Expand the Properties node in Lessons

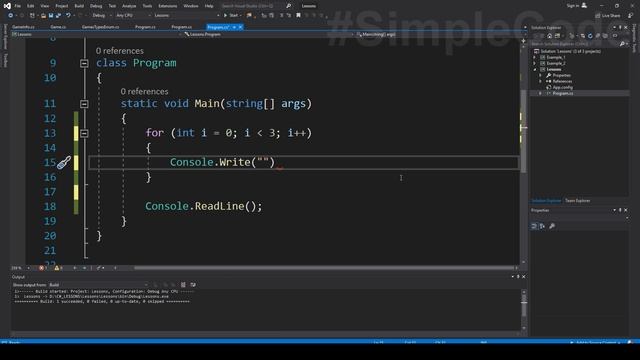coord(540,75)
